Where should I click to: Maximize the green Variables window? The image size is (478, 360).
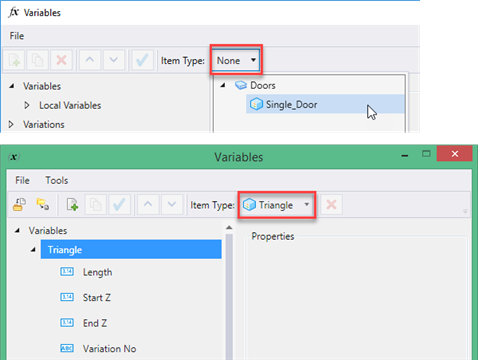426,154
